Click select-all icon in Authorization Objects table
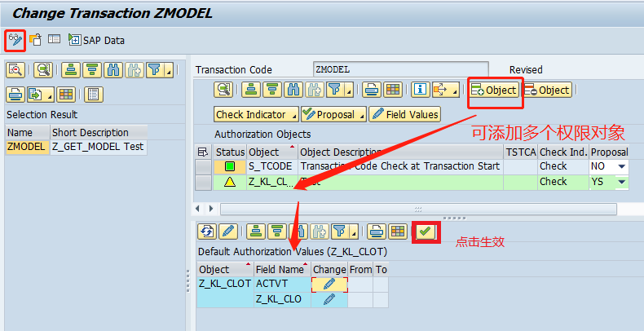This screenshot has width=644, height=331. coord(203,152)
